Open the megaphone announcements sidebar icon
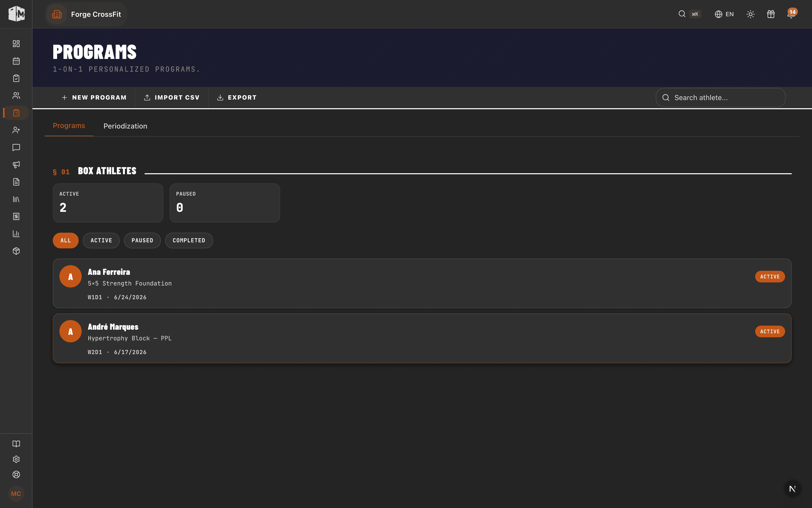This screenshot has height=508, width=812. tap(16, 165)
